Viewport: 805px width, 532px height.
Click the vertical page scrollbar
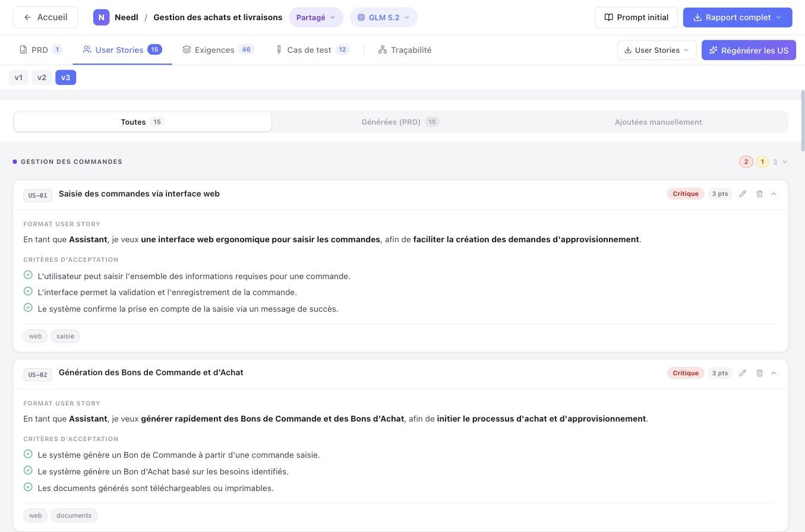point(803,121)
